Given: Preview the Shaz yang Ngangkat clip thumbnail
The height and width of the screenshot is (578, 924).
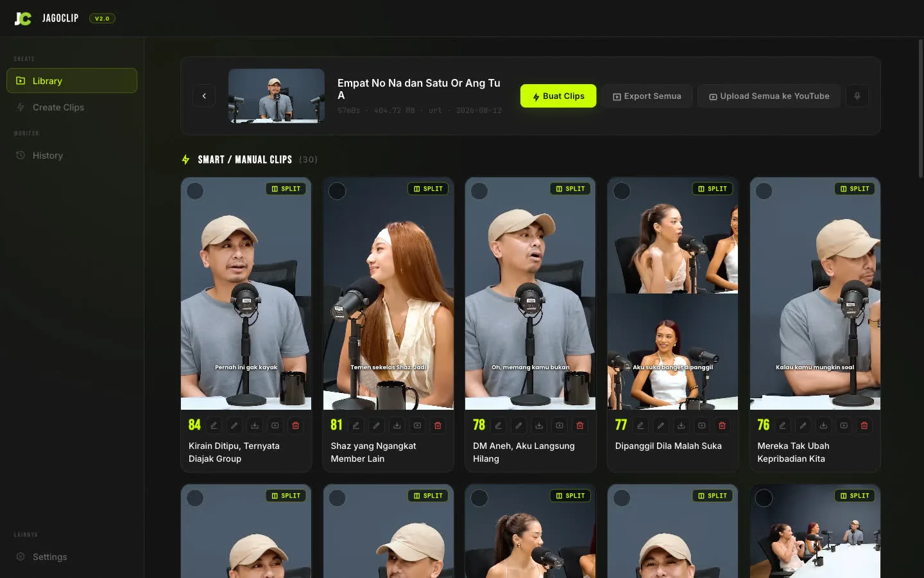Looking at the screenshot, I should point(388,293).
